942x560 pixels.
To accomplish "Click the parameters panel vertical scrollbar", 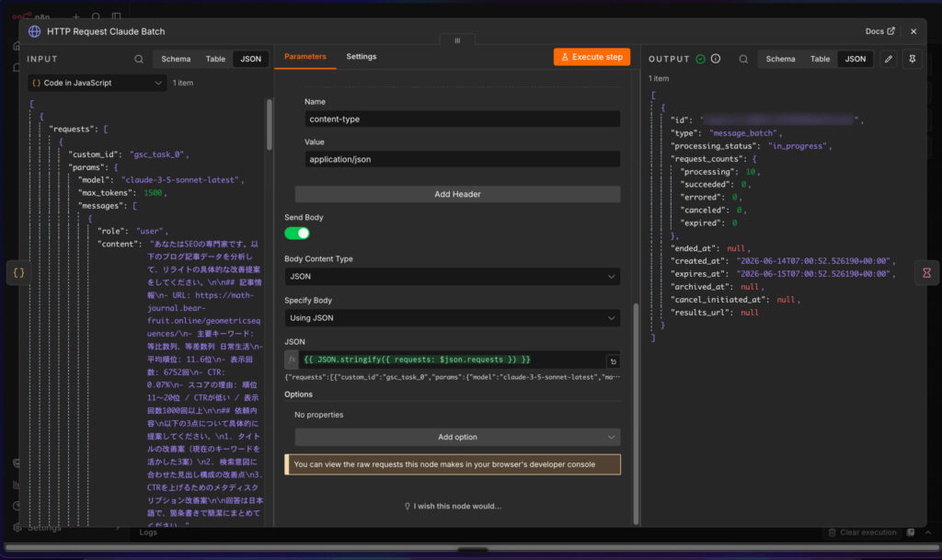I will click(x=636, y=414).
